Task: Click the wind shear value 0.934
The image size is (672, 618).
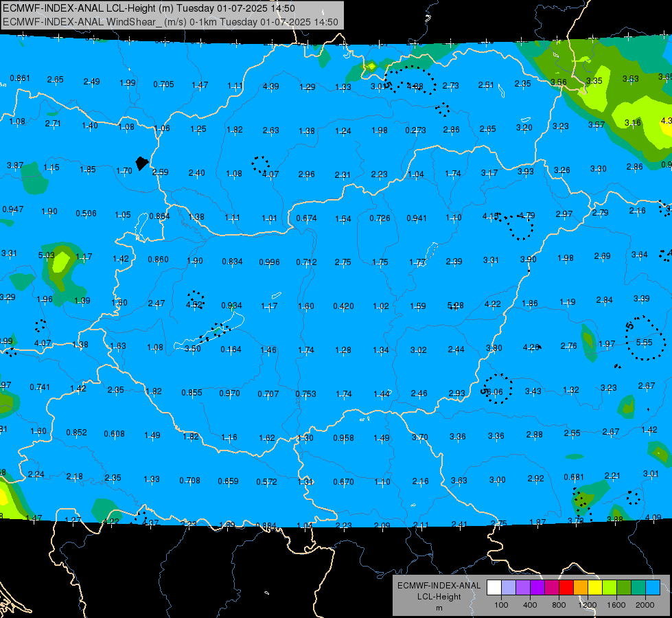Action: point(231,306)
